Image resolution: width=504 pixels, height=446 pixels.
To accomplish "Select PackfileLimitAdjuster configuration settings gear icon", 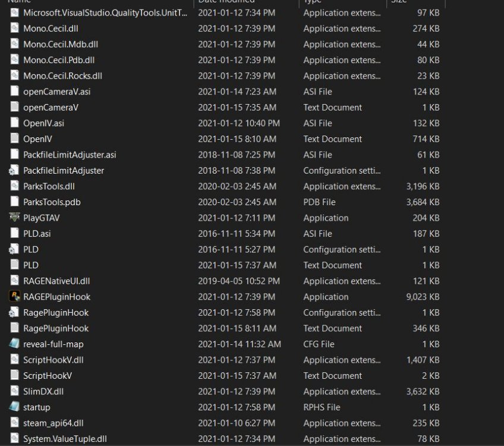I will point(14,170).
